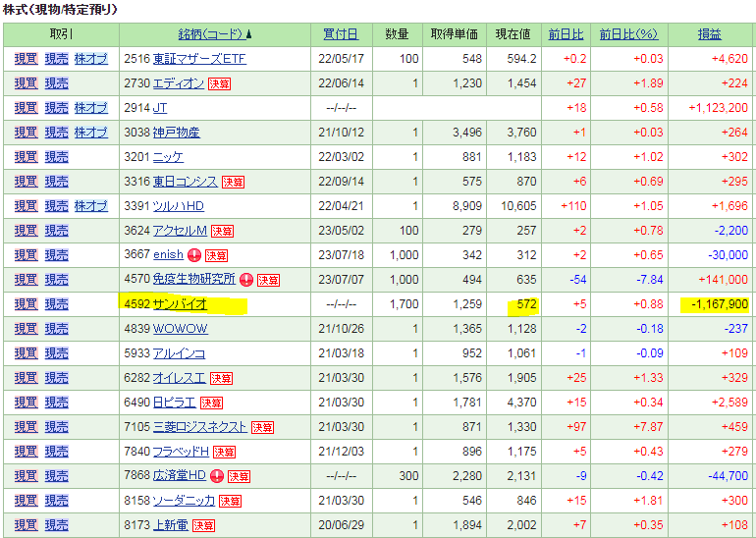Screen dimensions: 756x538
Task: Open the JT stock page link
Action: click(160, 108)
